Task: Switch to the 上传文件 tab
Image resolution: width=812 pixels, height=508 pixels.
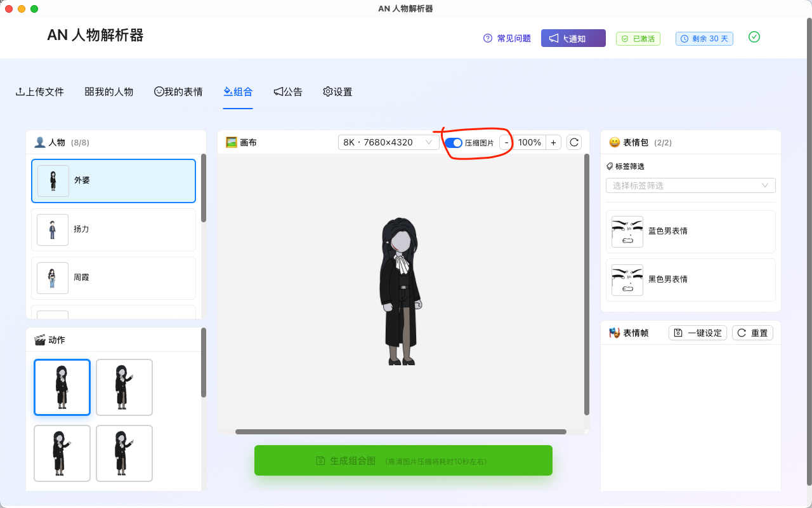Action: (x=40, y=91)
